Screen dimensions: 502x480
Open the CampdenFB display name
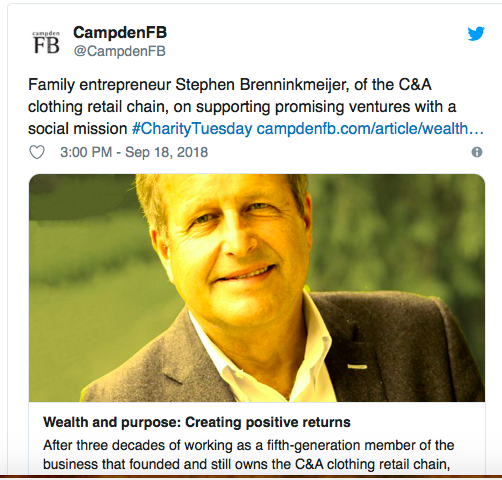coord(120,33)
